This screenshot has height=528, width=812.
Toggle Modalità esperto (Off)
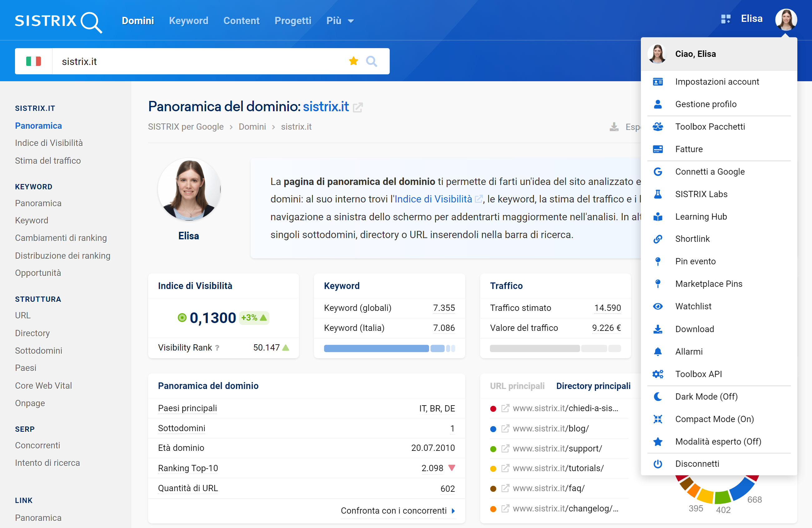click(719, 442)
